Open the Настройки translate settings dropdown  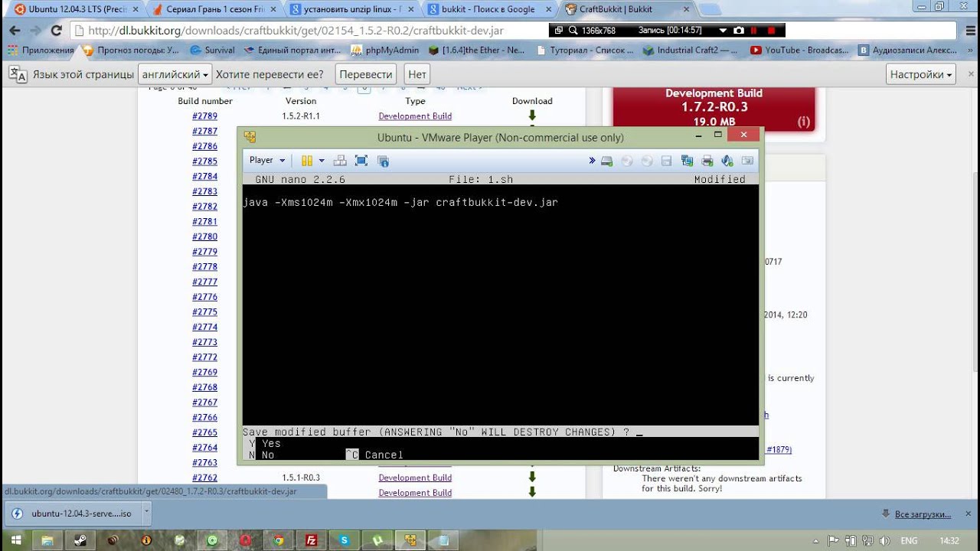coord(921,74)
